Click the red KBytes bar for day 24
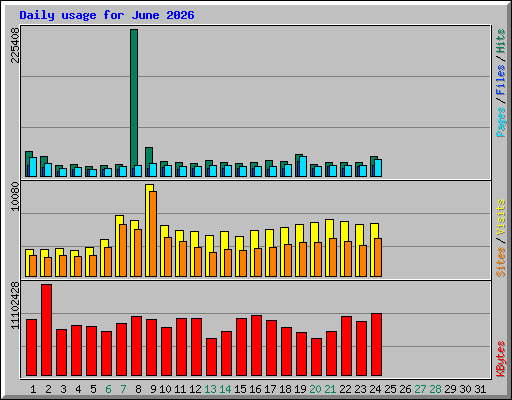Image resolution: width=512 pixels, height=400 pixels. 376,345
